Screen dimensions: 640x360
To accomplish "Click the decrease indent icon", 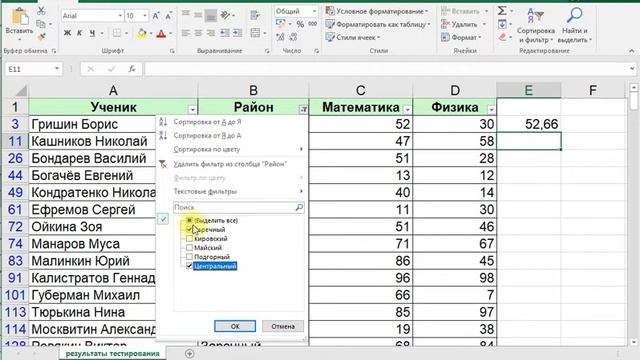I will coord(224,33).
